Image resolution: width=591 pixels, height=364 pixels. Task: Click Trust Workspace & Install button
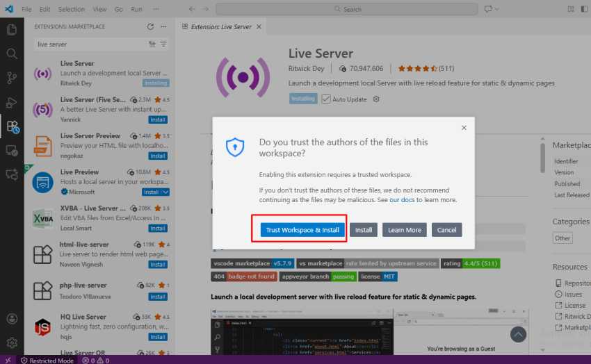[x=302, y=230]
